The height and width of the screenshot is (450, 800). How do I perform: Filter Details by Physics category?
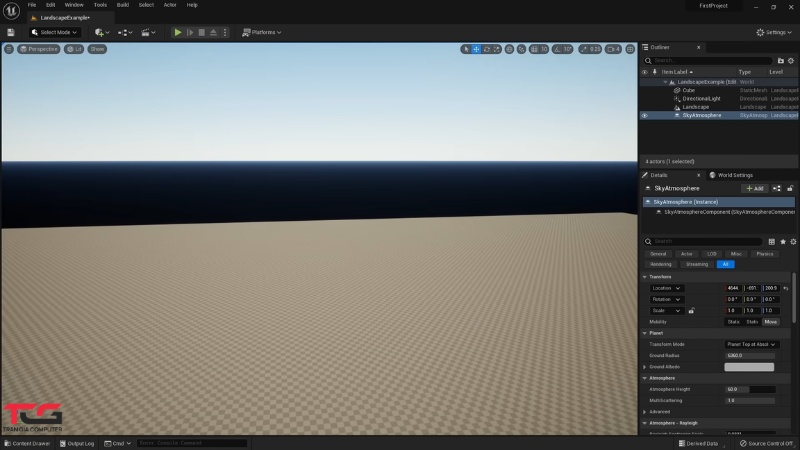pos(764,254)
